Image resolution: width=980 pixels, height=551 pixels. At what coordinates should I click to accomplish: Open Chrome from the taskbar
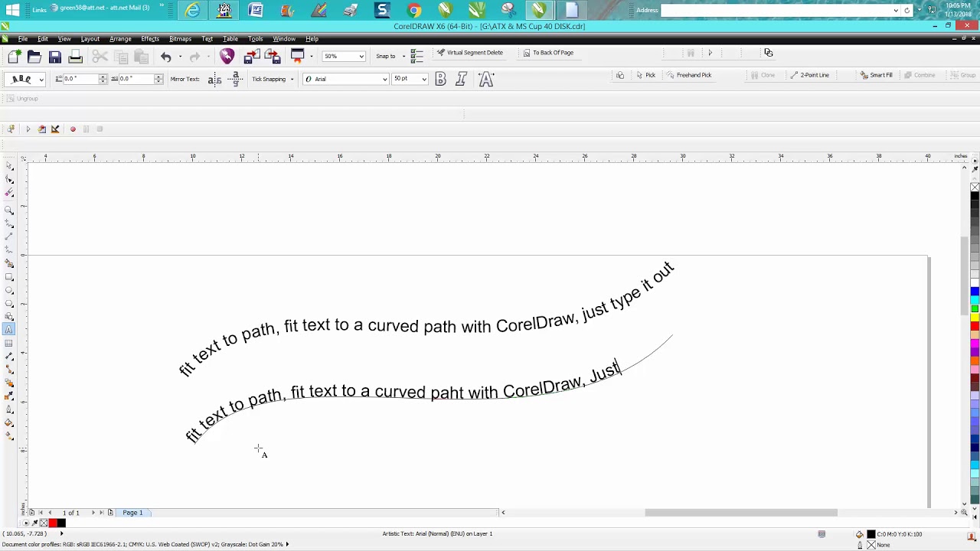[413, 10]
